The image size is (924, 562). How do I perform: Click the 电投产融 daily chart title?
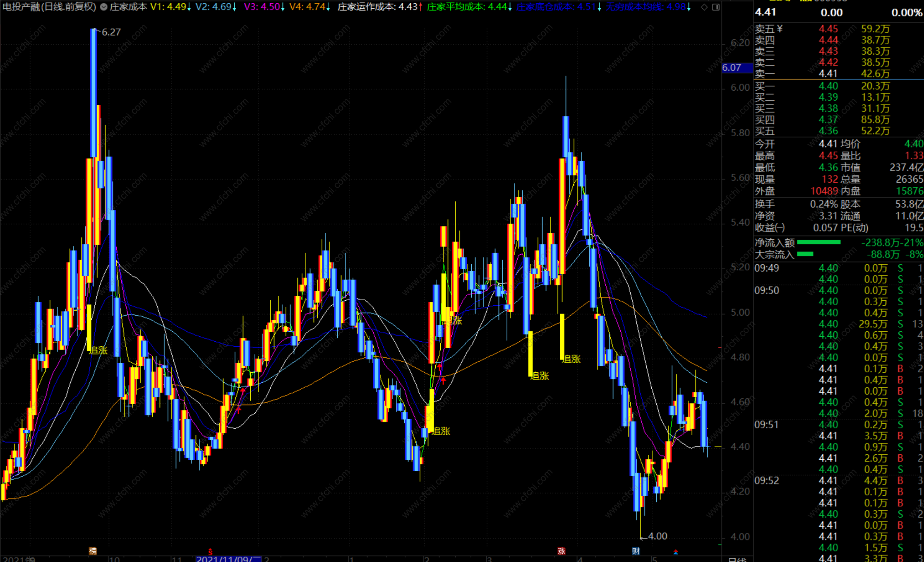click(x=49, y=7)
